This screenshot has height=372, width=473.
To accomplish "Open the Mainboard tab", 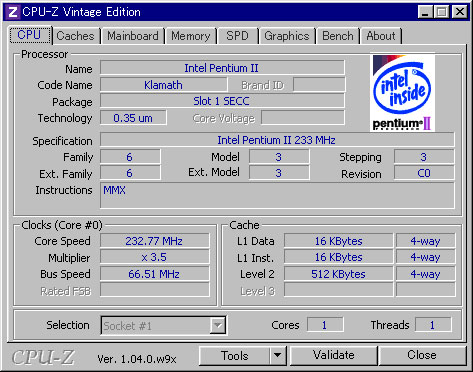I will tap(133, 36).
